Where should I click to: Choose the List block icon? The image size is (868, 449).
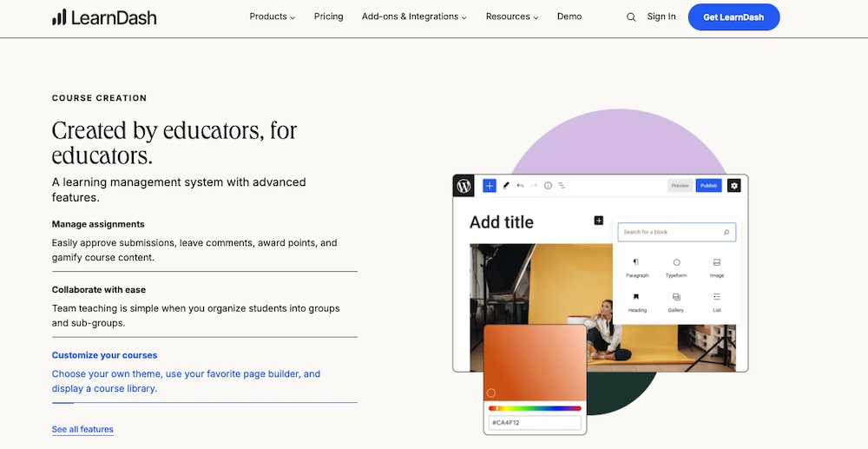coord(717,297)
